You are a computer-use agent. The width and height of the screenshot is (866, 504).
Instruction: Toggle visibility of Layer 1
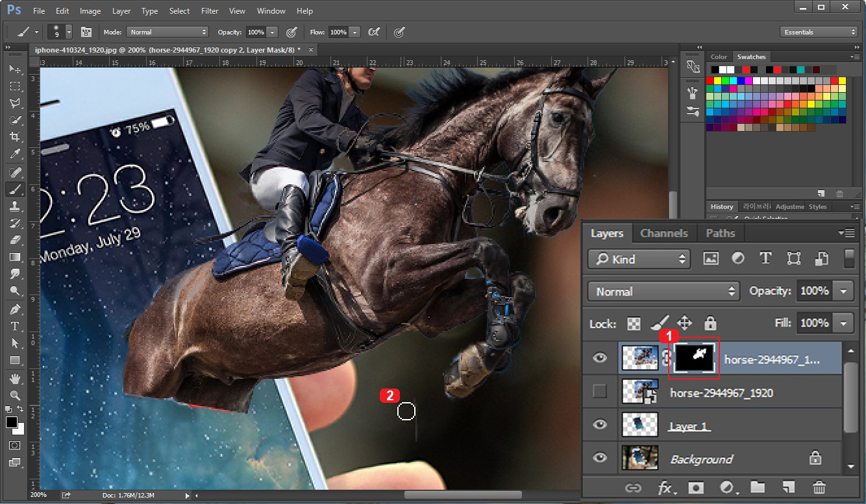point(599,426)
